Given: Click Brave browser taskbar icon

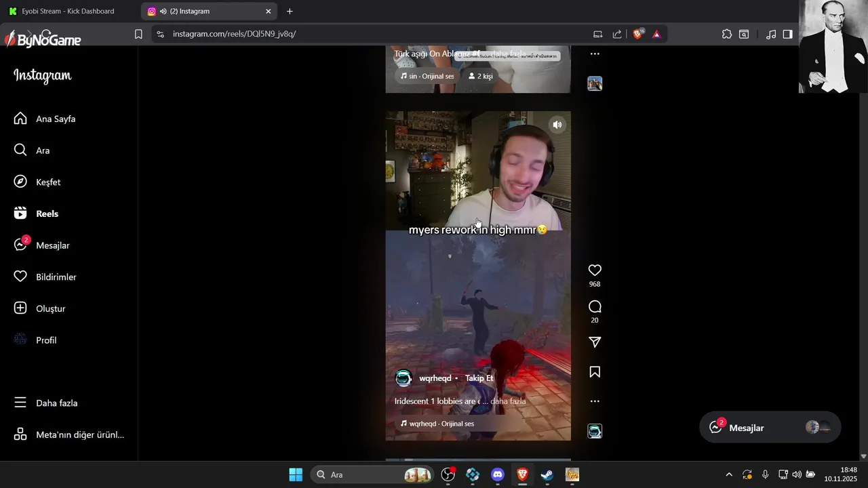Looking at the screenshot, I should pos(522,474).
